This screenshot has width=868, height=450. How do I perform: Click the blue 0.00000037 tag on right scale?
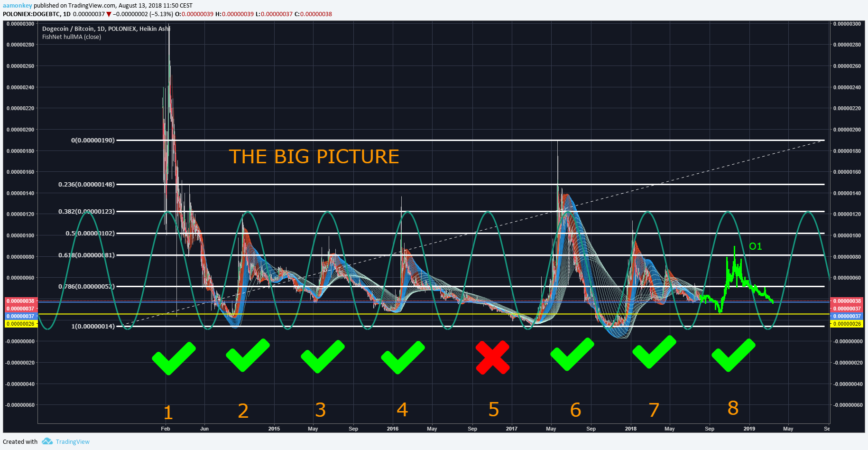(847, 316)
